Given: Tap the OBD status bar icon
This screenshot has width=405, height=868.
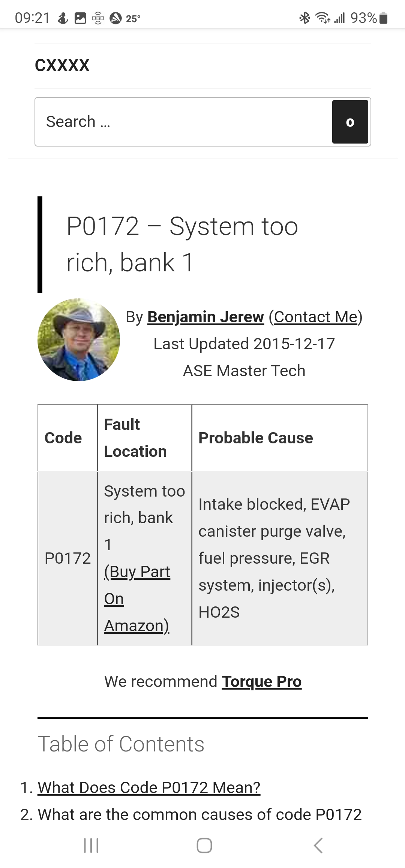Looking at the screenshot, I should pos(98,18).
